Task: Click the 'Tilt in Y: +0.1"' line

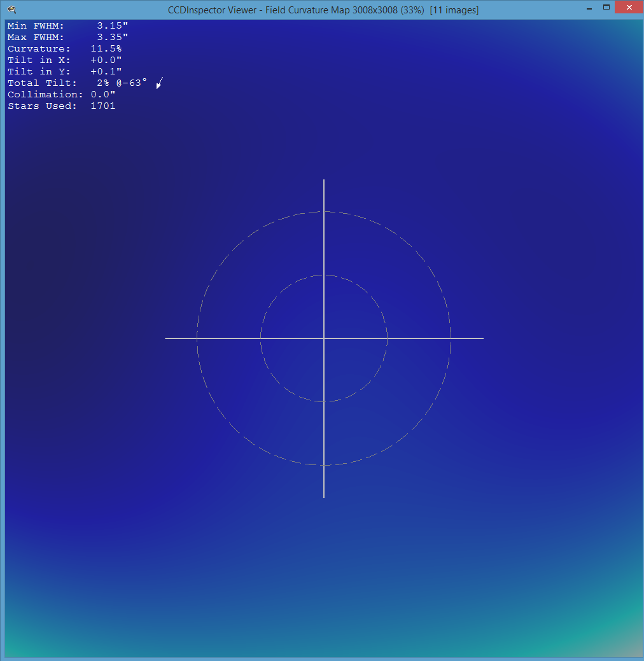Action: point(65,71)
